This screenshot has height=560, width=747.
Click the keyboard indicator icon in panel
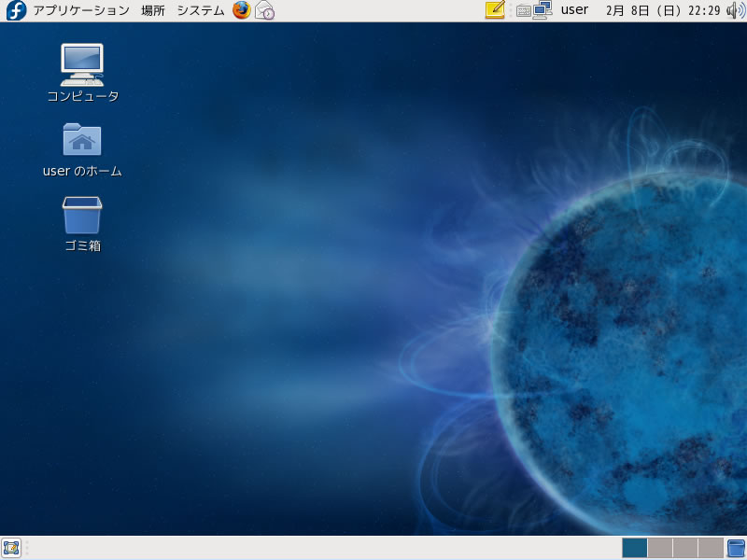tap(523, 11)
